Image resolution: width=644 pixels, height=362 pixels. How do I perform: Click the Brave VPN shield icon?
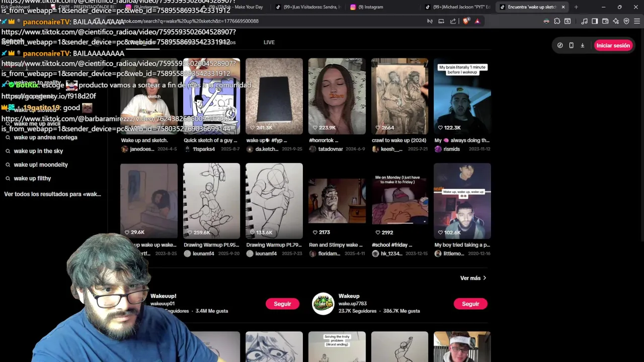[x=626, y=21]
